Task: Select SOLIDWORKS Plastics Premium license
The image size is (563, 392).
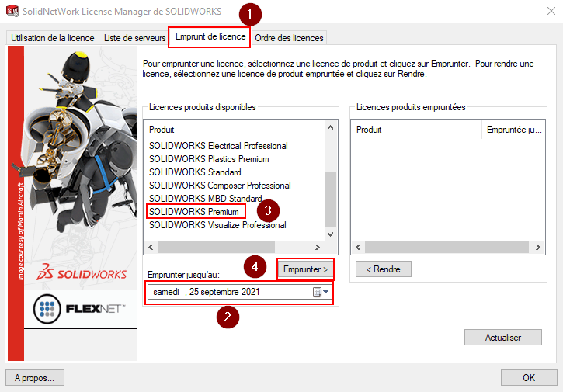Action: 209,159
